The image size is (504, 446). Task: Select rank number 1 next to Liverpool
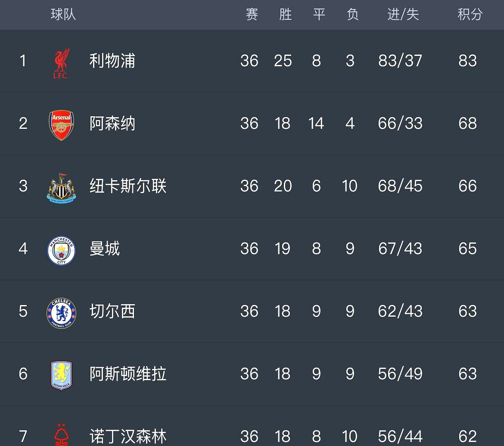point(23,61)
